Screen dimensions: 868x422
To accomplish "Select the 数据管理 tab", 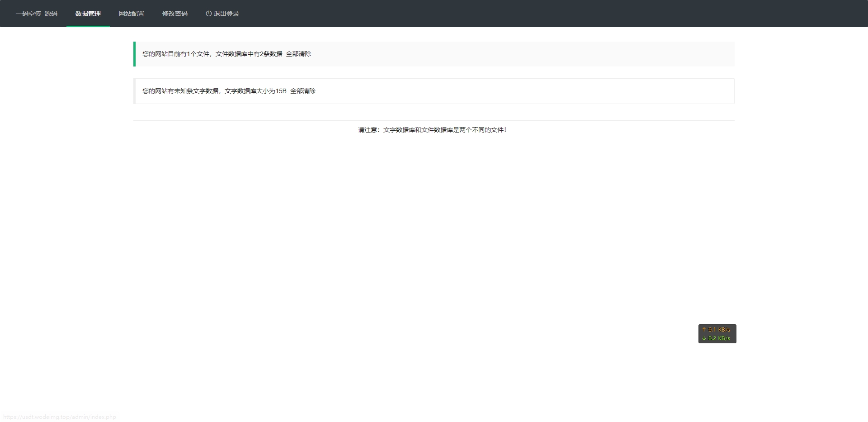I will pos(88,14).
